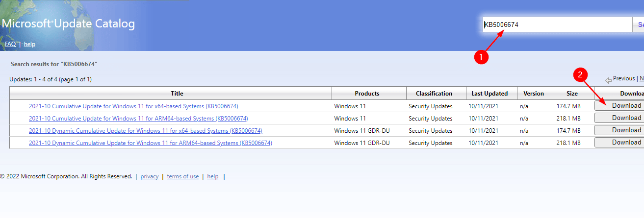
Task: Click the KB5006674 search input field
Action: point(557,24)
